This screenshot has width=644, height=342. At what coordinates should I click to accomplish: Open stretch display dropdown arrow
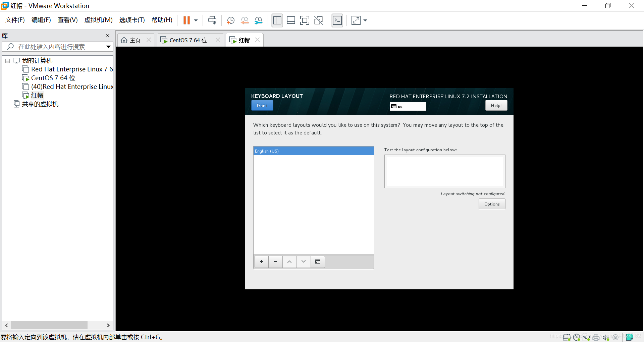[x=365, y=20]
